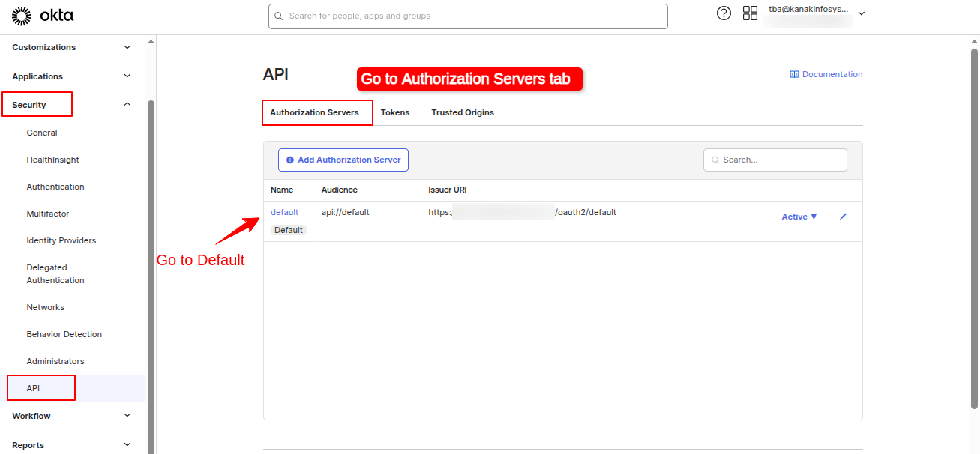The width and height of the screenshot is (980, 454).
Task: Click the tba@kanakinfosys account email
Action: tap(808, 10)
